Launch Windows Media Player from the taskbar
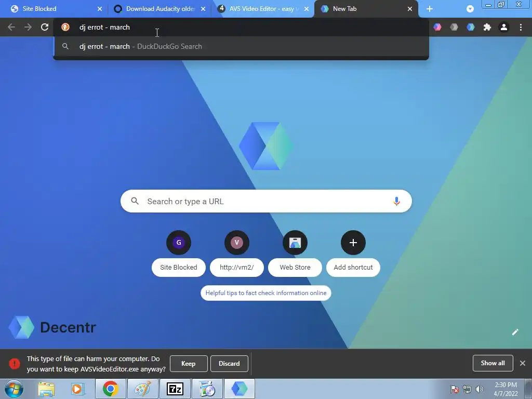Image resolution: width=532 pixels, height=399 pixels. pyautogui.click(x=77, y=389)
